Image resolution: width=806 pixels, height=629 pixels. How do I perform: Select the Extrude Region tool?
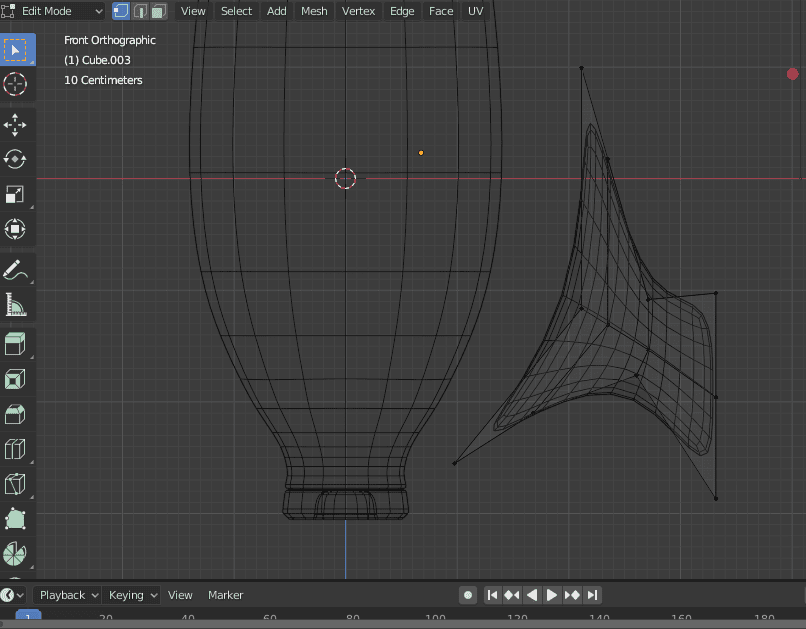click(x=17, y=343)
